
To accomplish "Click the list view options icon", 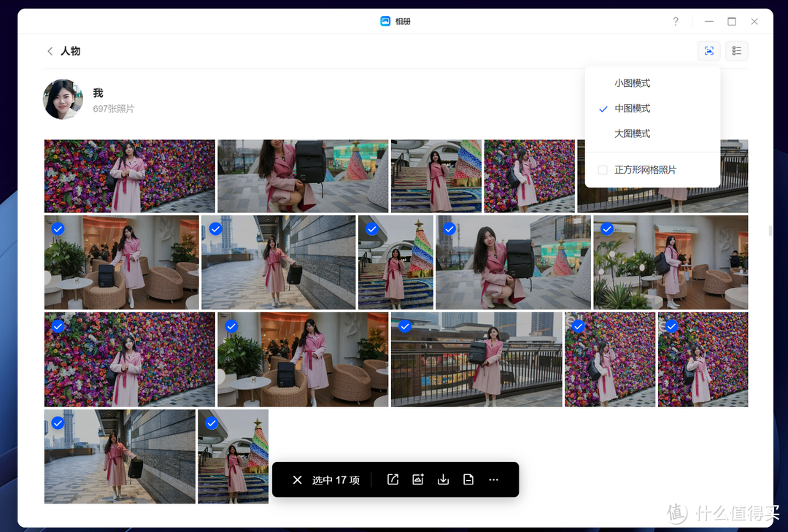I will [736, 50].
